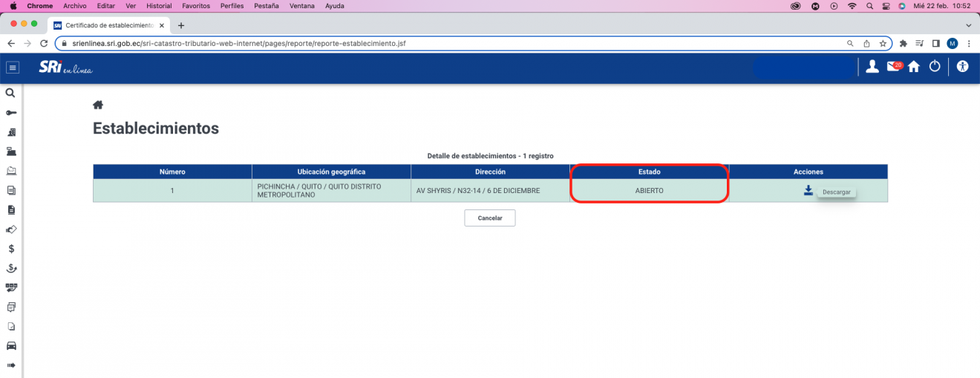Open the Historial menu

[x=159, y=6]
